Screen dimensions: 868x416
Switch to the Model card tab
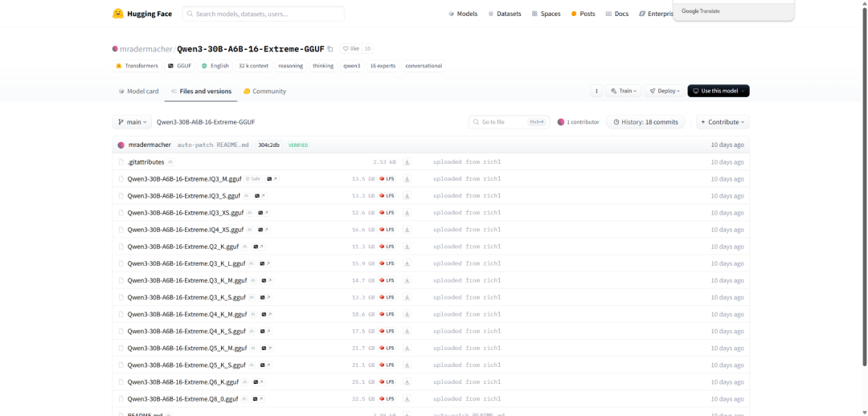pyautogui.click(x=138, y=92)
